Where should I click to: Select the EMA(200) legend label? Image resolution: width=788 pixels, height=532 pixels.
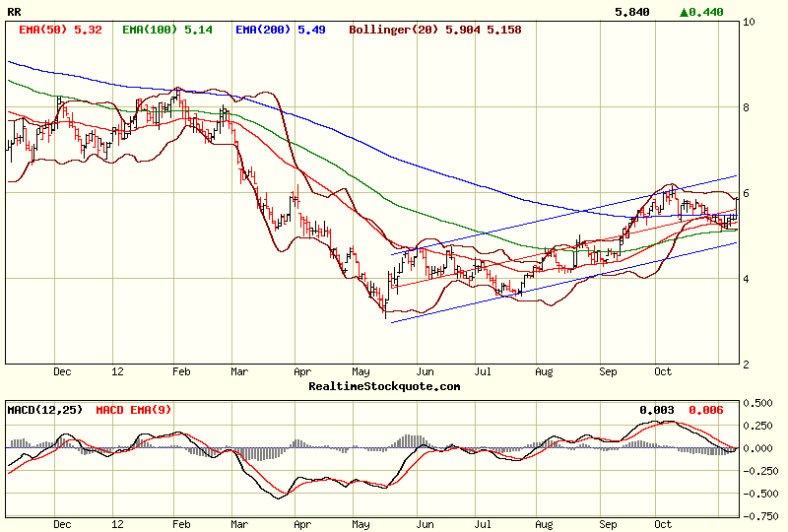point(279,30)
